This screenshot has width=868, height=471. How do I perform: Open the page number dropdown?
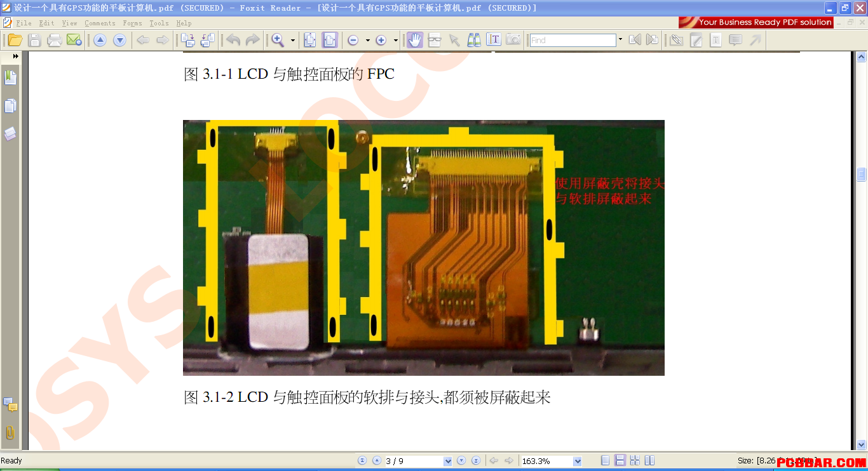(448, 461)
